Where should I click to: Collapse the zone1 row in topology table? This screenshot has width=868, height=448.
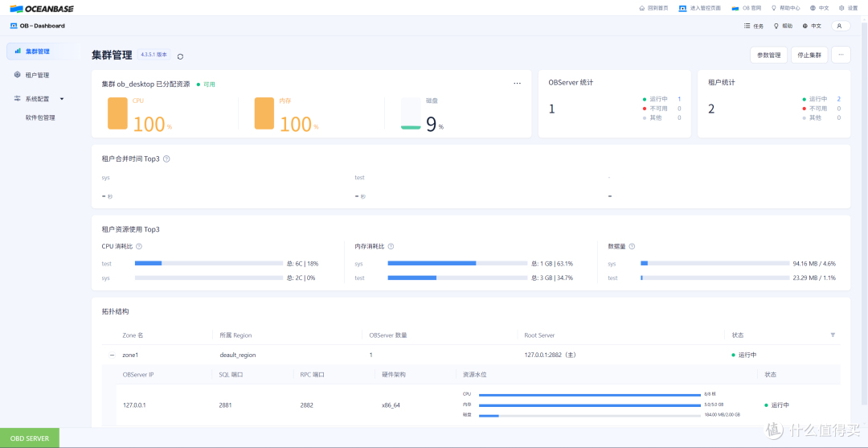[x=112, y=355]
